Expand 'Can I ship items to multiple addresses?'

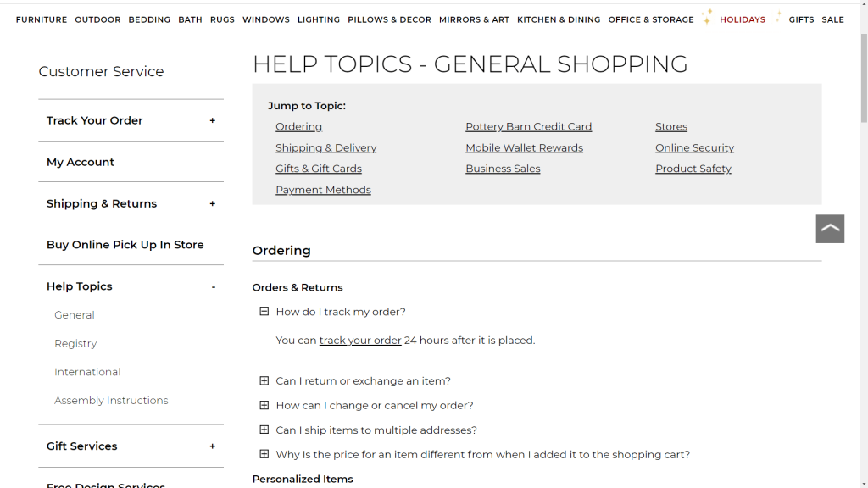coord(264,430)
